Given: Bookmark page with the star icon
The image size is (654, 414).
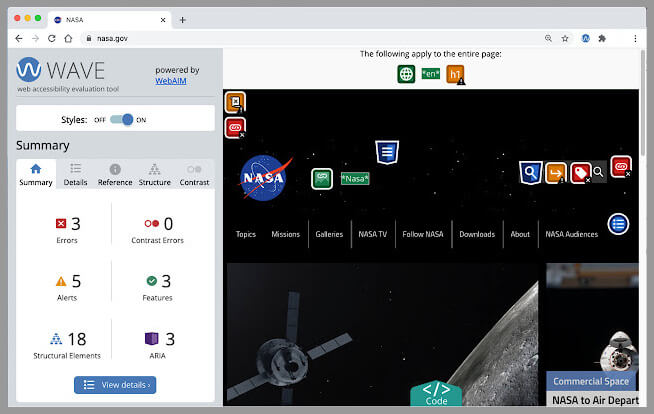Looking at the screenshot, I should point(565,38).
